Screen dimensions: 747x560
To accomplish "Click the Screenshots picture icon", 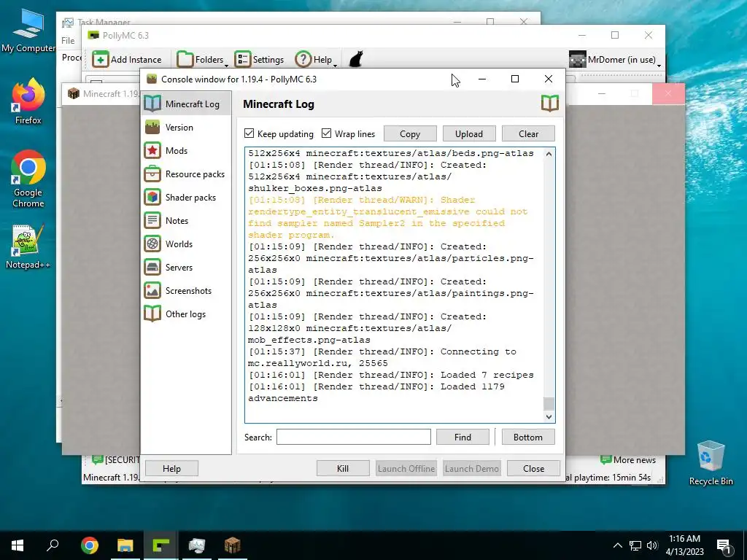I will (152, 290).
